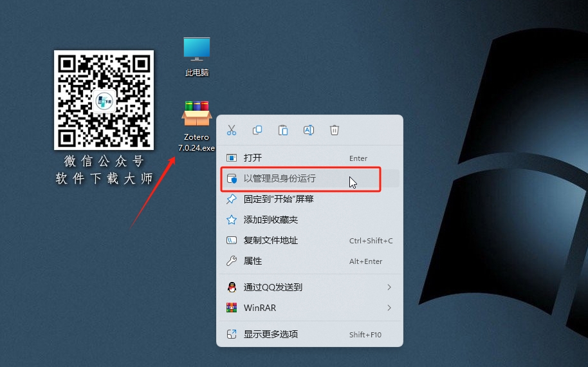Viewport: 588px width, 367px height.
Task: Open 属性 from the context menu
Action: [309, 261]
